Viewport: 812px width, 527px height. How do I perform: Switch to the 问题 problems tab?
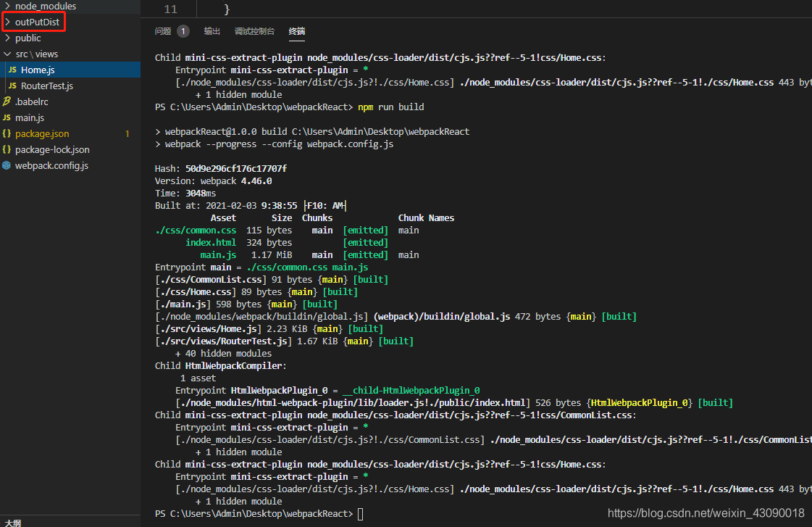163,32
